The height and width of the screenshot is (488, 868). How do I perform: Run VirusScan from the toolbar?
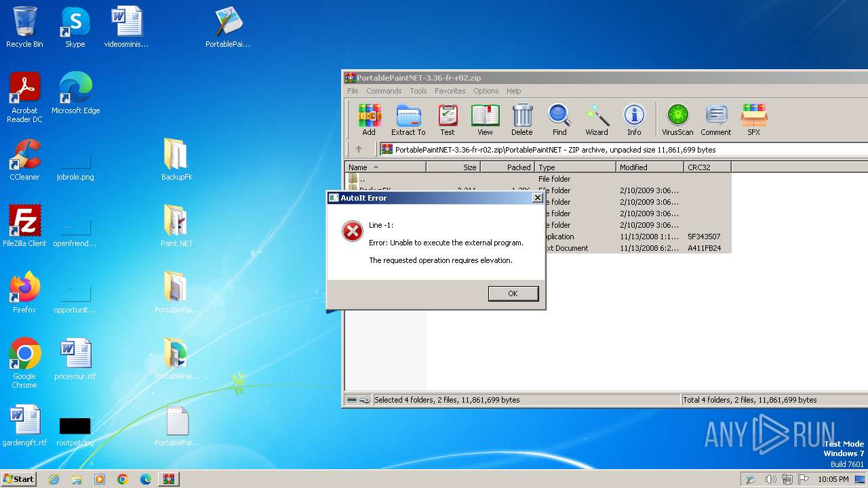pyautogui.click(x=677, y=120)
